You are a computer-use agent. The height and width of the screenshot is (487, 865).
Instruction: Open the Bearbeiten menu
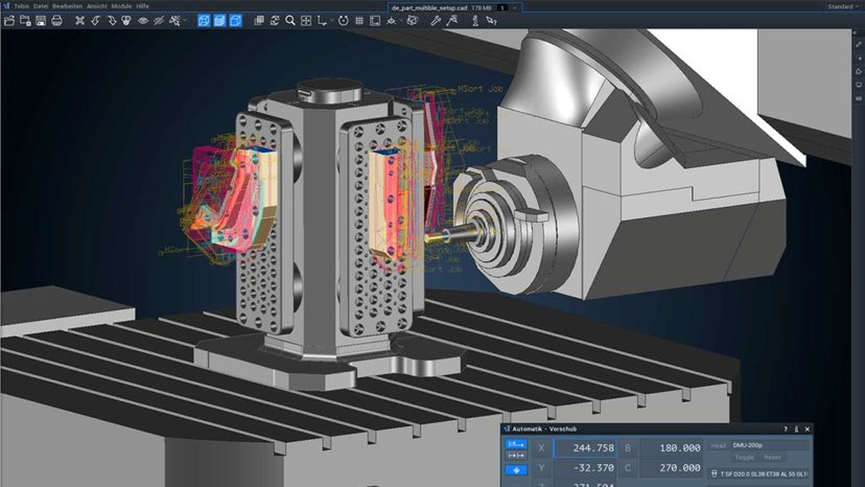tap(67, 6)
